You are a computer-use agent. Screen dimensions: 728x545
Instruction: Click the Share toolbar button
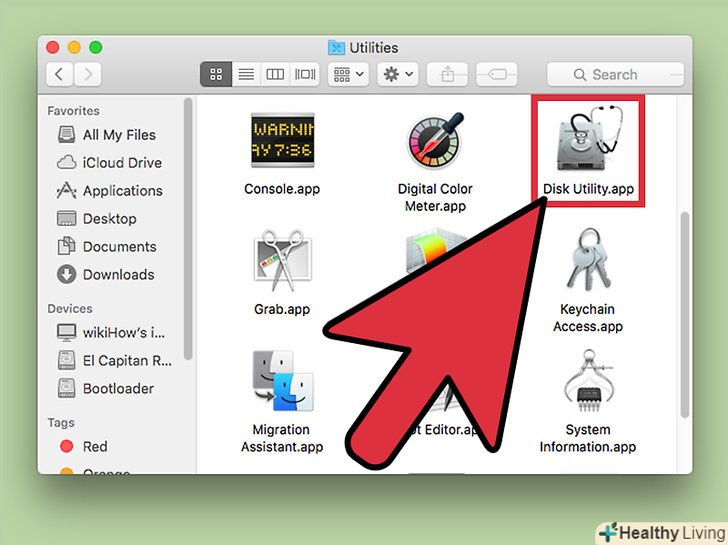point(447,74)
